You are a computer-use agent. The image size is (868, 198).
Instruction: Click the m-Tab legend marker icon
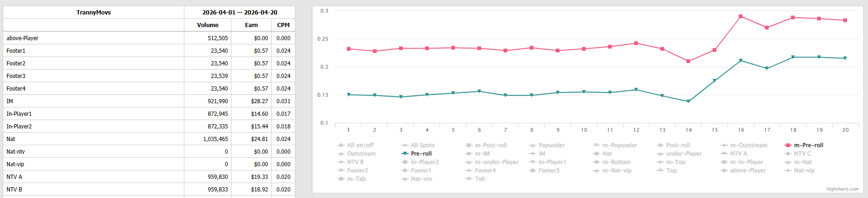tap(341, 179)
